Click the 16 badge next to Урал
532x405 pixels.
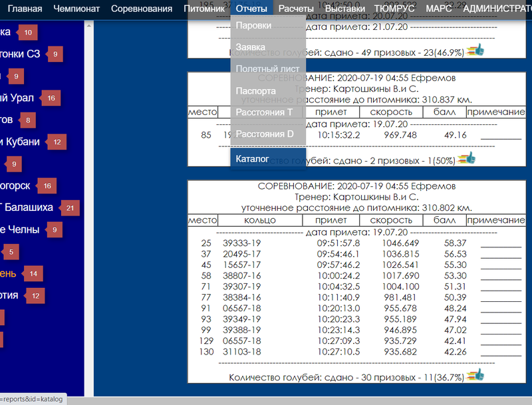pyautogui.click(x=51, y=98)
